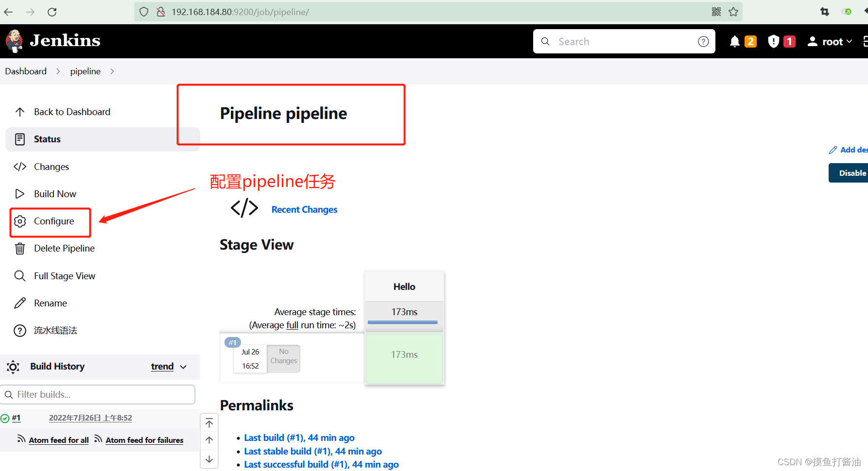
Task: Click the Disable project button
Action: tap(848, 173)
